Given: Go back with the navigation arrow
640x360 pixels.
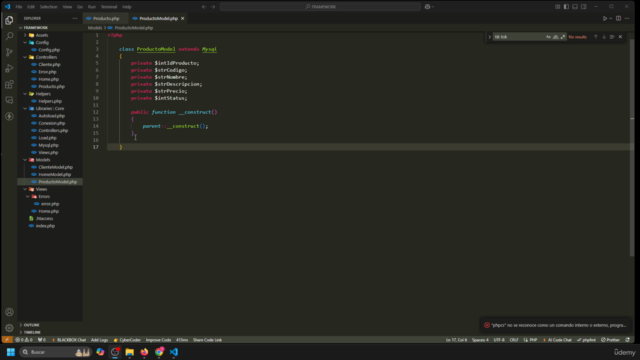Looking at the screenshot, I should pos(204,7).
